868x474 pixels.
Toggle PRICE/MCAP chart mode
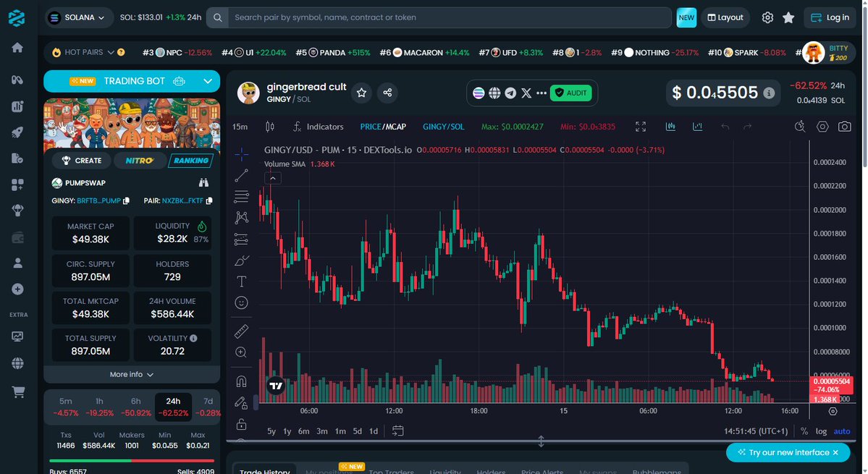click(x=383, y=127)
